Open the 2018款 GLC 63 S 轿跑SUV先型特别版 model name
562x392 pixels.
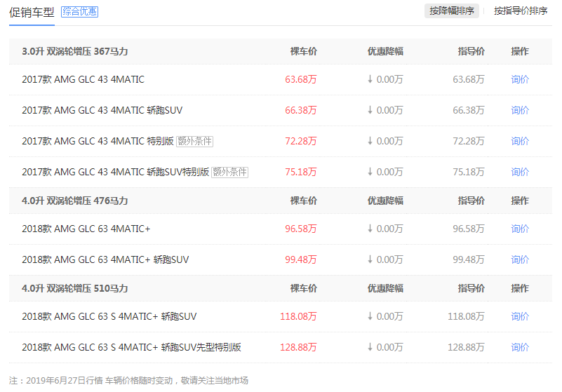point(131,347)
